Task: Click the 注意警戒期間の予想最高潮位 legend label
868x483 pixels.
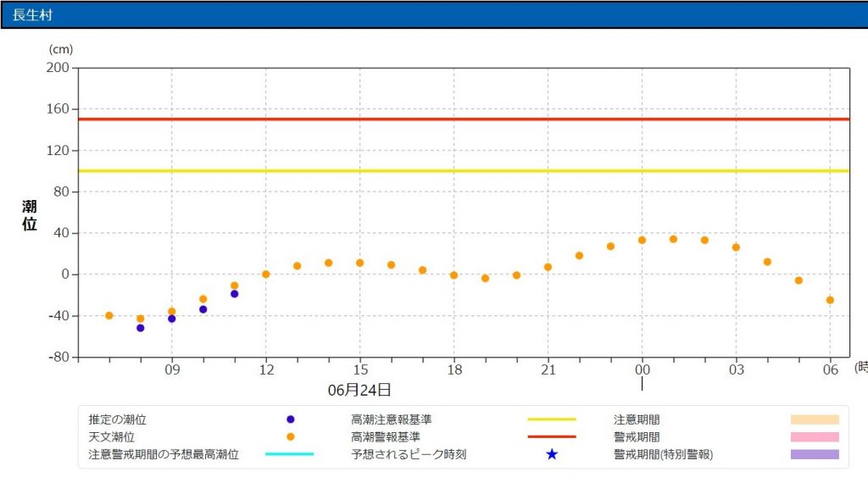Action: (x=164, y=454)
